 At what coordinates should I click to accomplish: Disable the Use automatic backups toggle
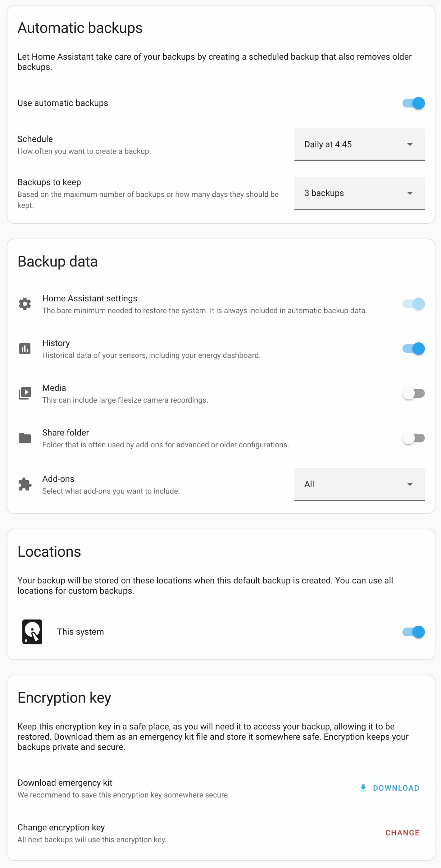(413, 103)
